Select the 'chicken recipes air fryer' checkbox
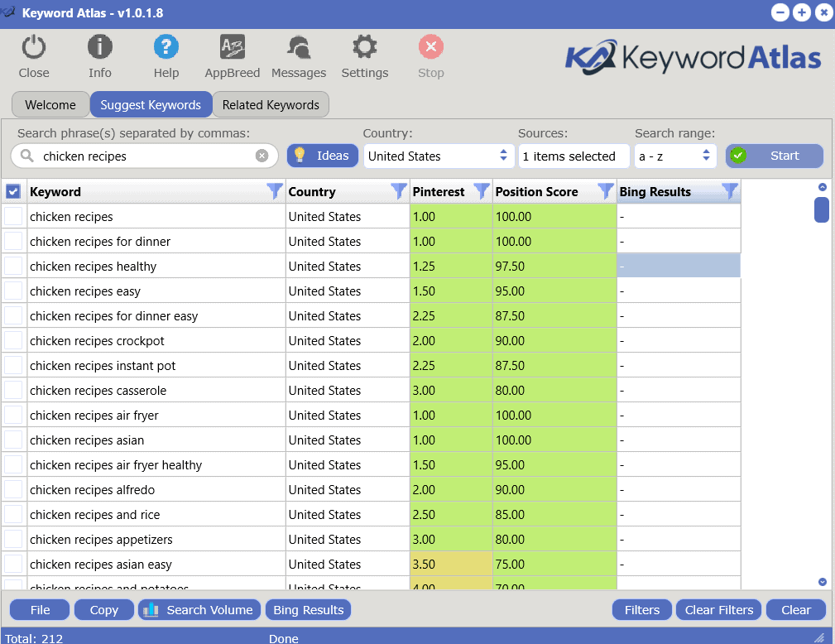Screen dimensions: 835x644 point(13,415)
